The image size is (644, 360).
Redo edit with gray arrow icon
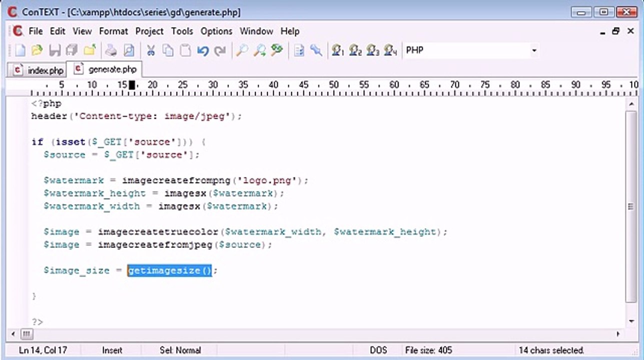point(220,50)
